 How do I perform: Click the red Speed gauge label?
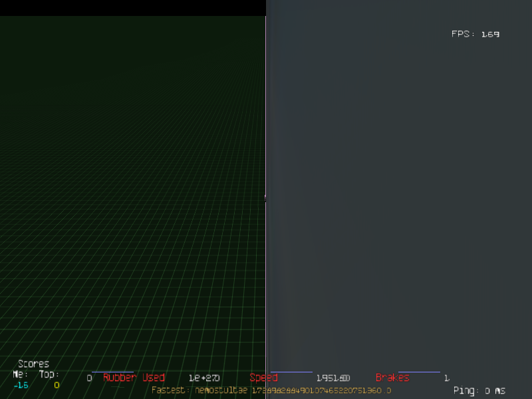(x=263, y=378)
